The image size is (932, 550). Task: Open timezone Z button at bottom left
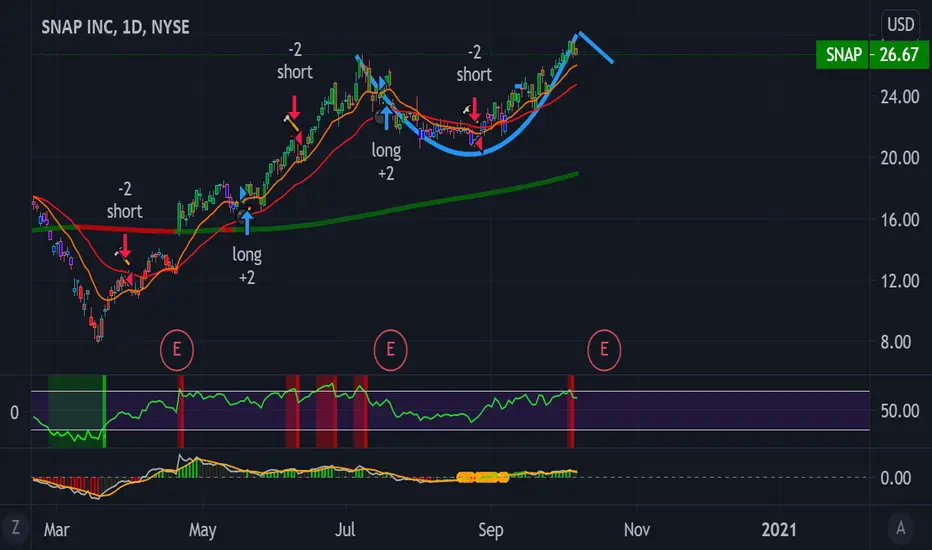click(x=15, y=527)
